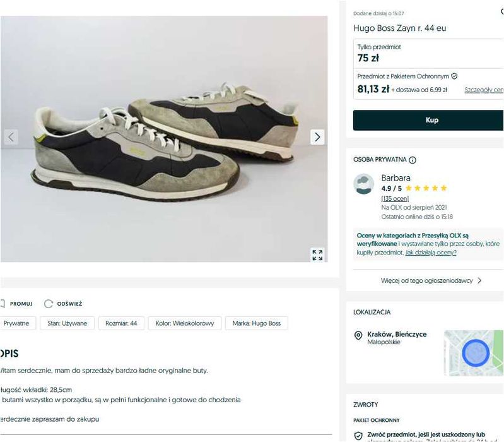Open seller Barbara's avatar
The width and height of the screenshot is (504, 442).
364,184
